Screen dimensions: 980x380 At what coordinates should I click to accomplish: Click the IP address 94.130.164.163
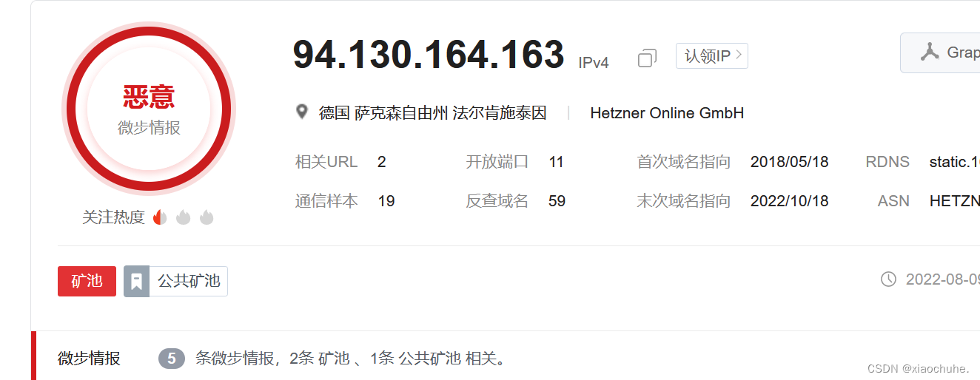[429, 55]
